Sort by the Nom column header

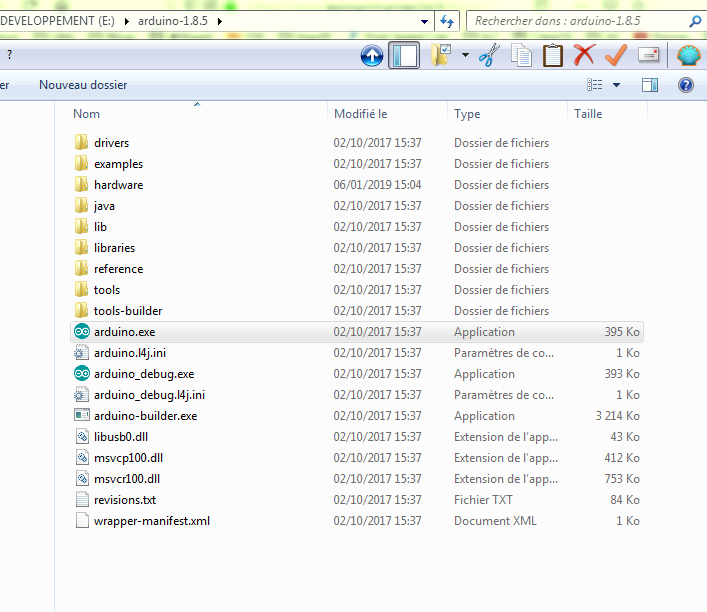click(86, 114)
